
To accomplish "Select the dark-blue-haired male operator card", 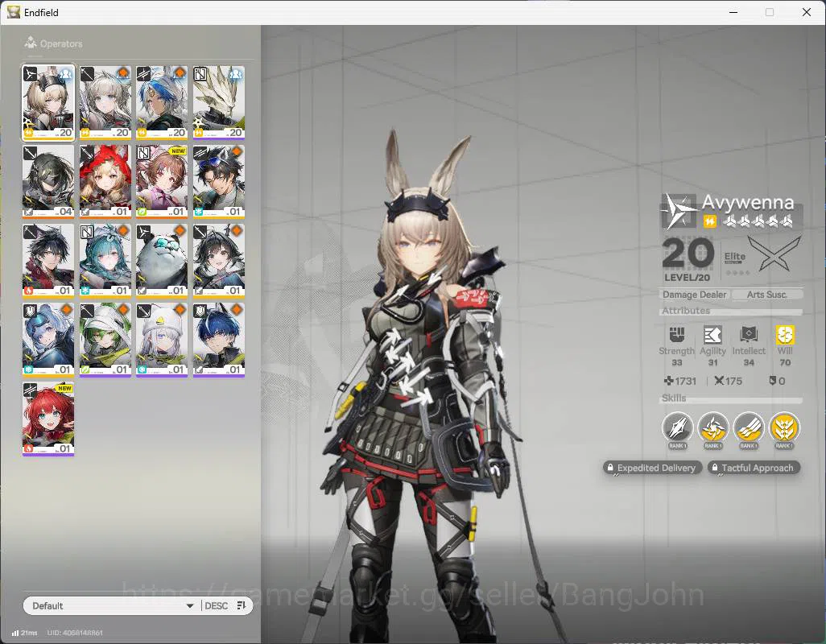I will (219, 340).
